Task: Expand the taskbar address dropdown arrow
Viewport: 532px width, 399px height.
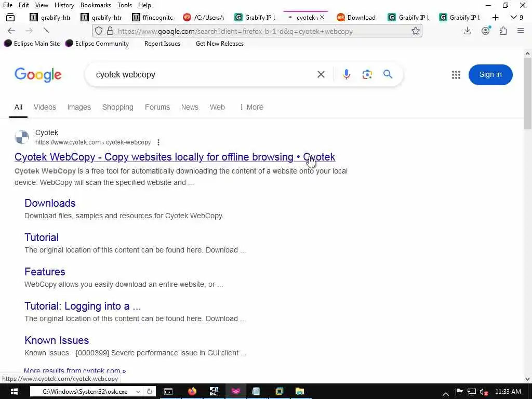Action: click(138, 392)
